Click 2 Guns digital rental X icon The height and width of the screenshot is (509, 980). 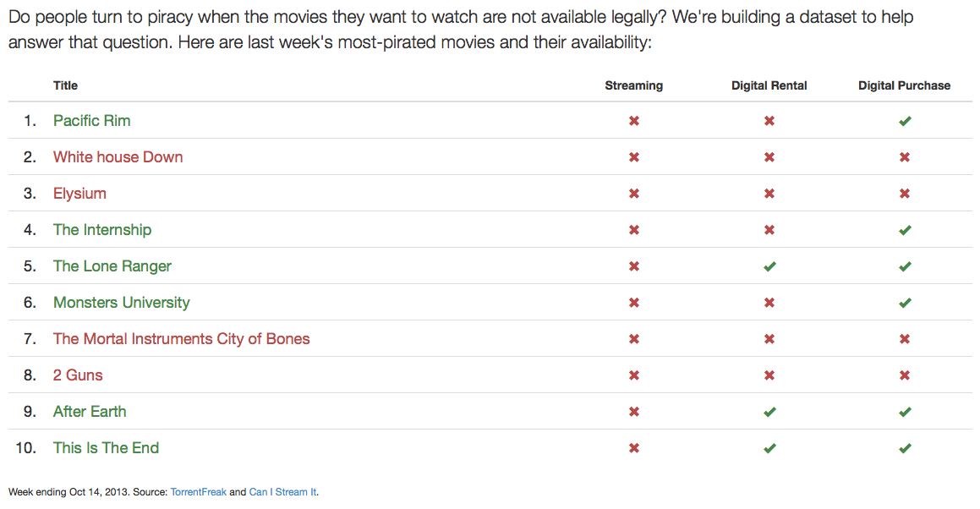click(x=769, y=375)
